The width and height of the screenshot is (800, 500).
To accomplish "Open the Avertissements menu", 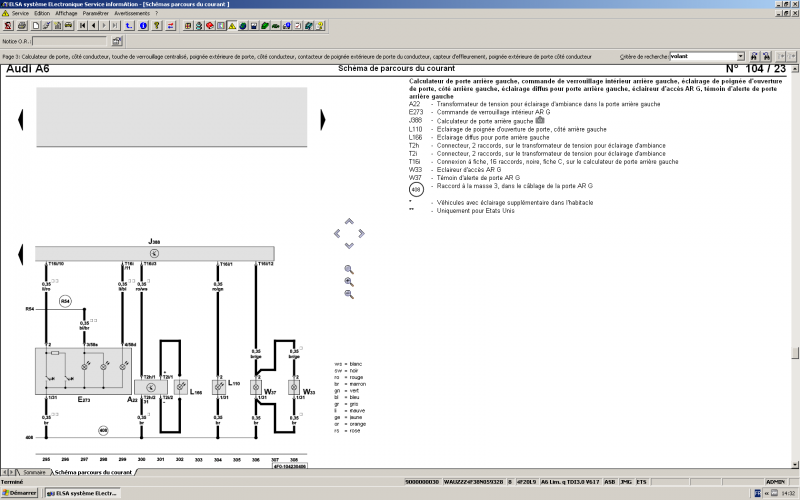I will click(132, 13).
